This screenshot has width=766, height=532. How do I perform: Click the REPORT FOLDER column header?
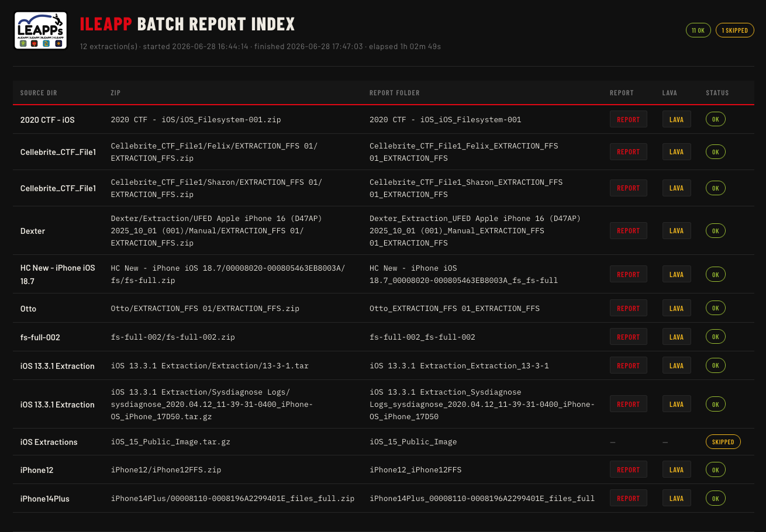tap(395, 93)
